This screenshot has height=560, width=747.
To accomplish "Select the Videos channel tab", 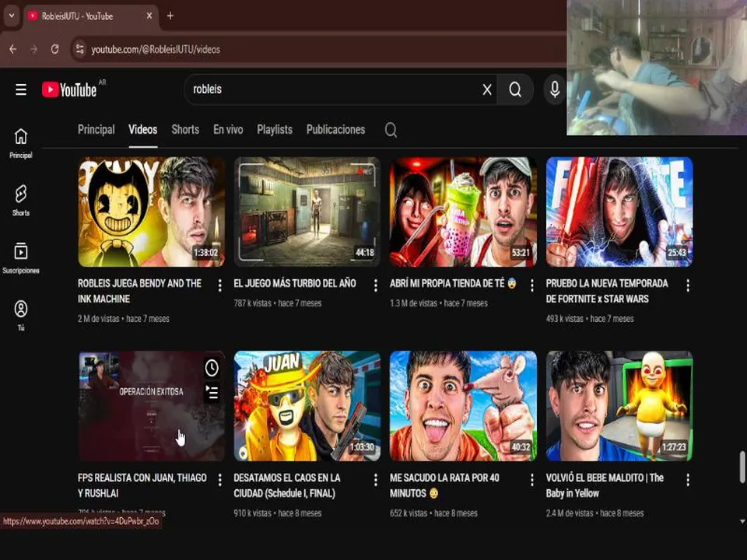I will (143, 130).
